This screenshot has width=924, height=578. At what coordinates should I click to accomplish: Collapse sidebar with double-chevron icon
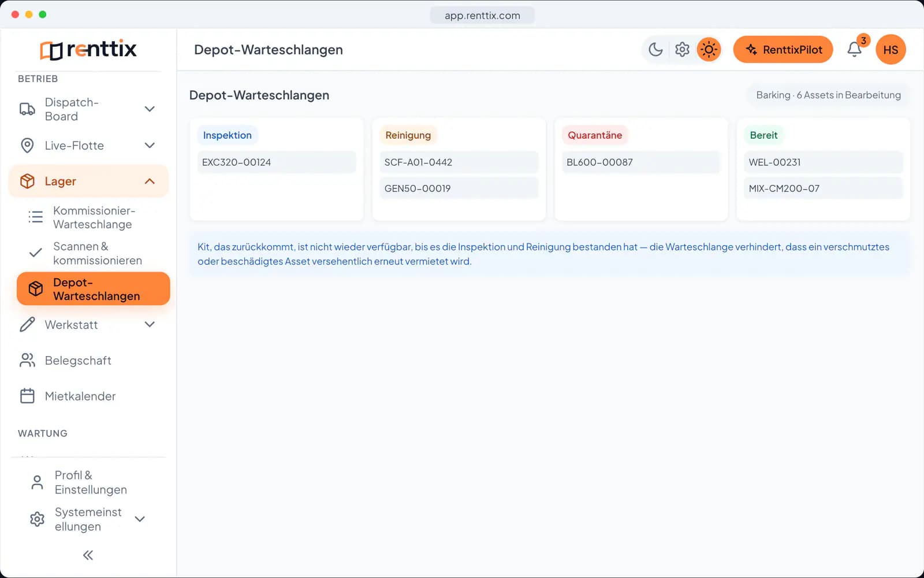tap(88, 555)
